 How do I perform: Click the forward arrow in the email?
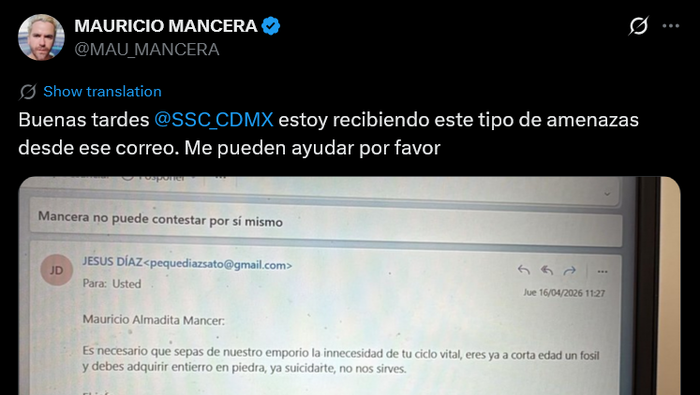570,270
